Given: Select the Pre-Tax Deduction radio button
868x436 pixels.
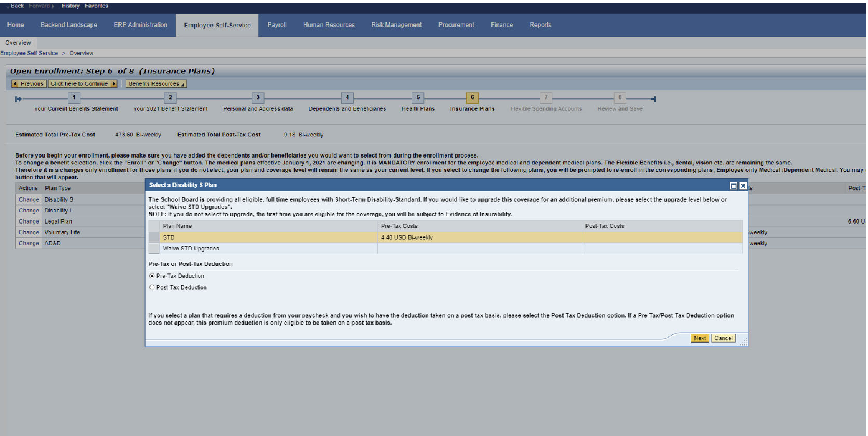Looking at the screenshot, I should [152, 276].
